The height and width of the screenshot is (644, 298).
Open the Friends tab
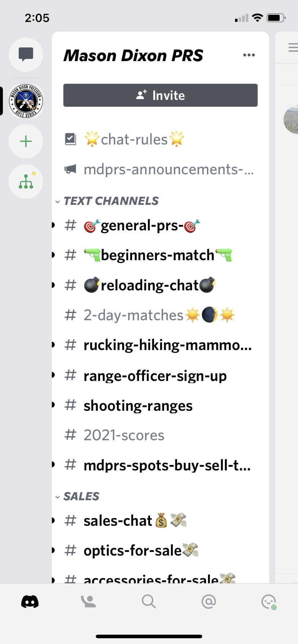click(89, 601)
